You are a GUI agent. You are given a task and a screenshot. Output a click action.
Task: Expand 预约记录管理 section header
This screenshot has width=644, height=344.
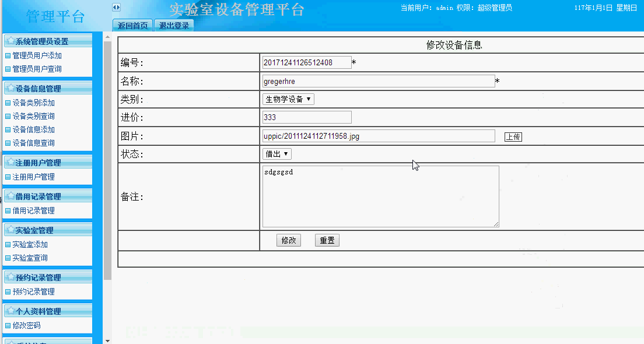tap(48, 277)
